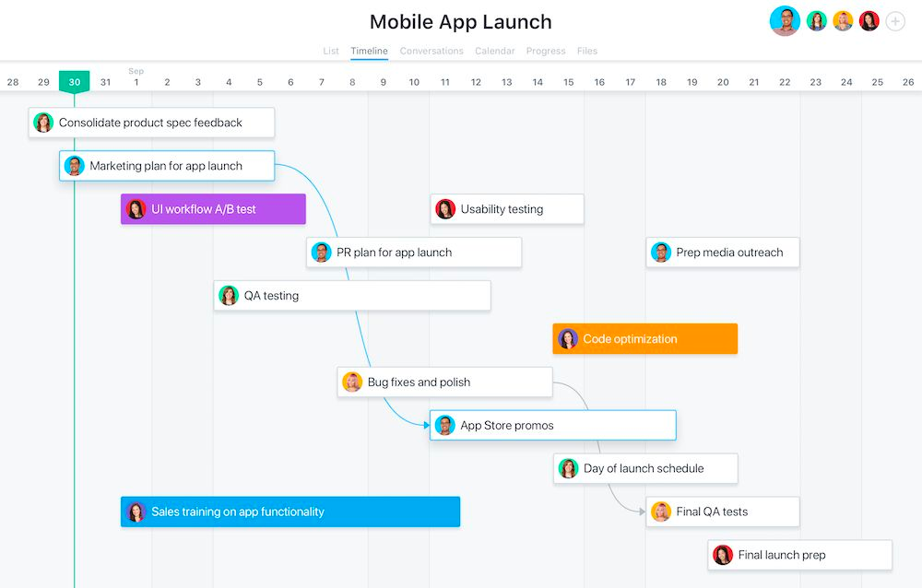The height and width of the screenshot is (588, 922).
Task: Select date 15 in the timeline header
Action: click(569, 82)
